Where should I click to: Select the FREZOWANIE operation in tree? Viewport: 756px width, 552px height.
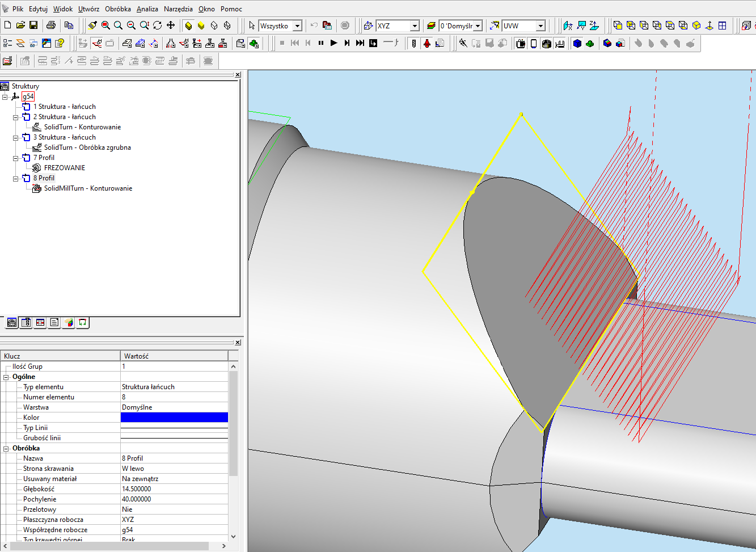[x=64, y=168]
